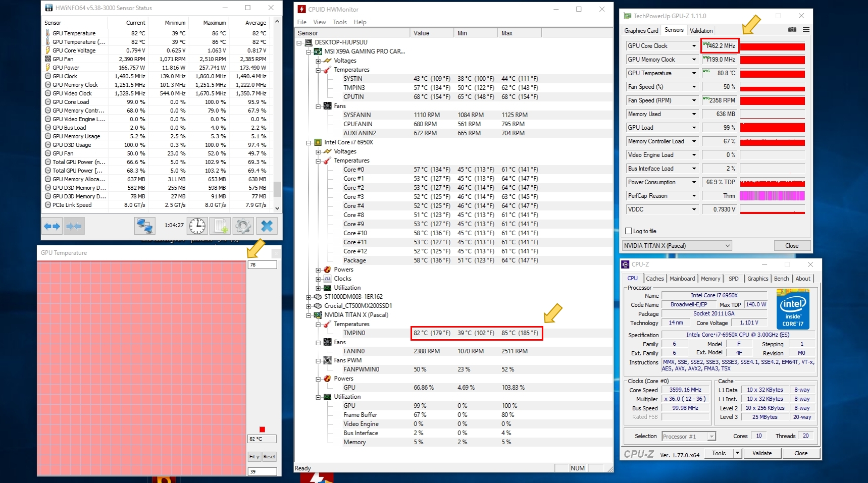Expand the ST1000DM003-1ER162 node
This screenshot has height=483, width=868.
pyautogui.click(x=309, y=297)
